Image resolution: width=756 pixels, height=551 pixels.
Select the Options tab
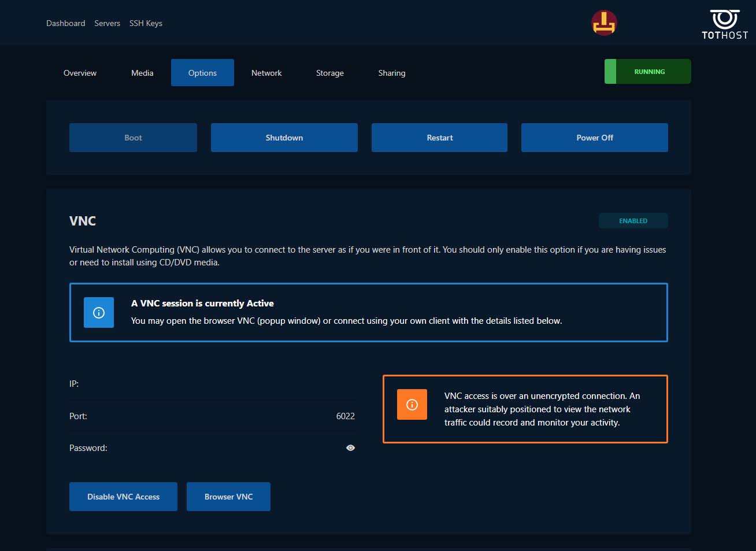(x=202, y=73)
